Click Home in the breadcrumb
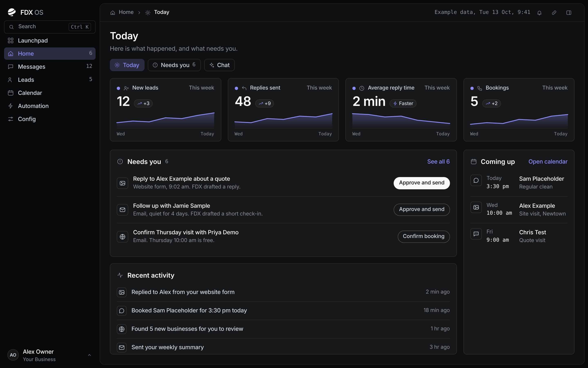The width and height of the screenshot is (588, 368). [x=126, y=12]
